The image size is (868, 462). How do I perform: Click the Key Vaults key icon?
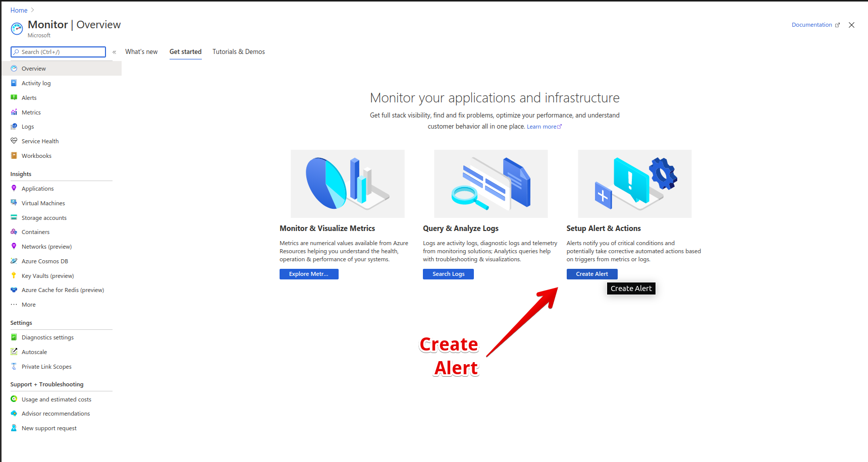[x=14, y=276]
